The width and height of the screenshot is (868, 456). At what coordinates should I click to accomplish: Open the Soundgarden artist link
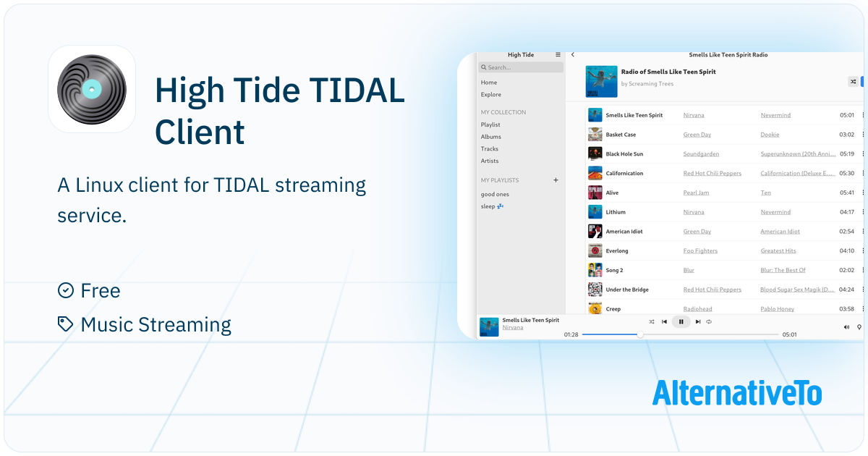pos(702,154)
